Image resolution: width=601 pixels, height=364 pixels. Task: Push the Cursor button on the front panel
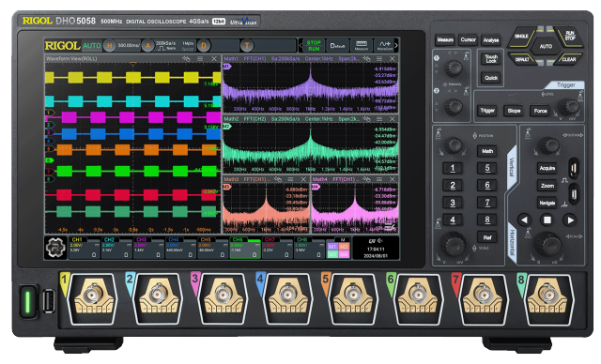[x=468, y=39]
